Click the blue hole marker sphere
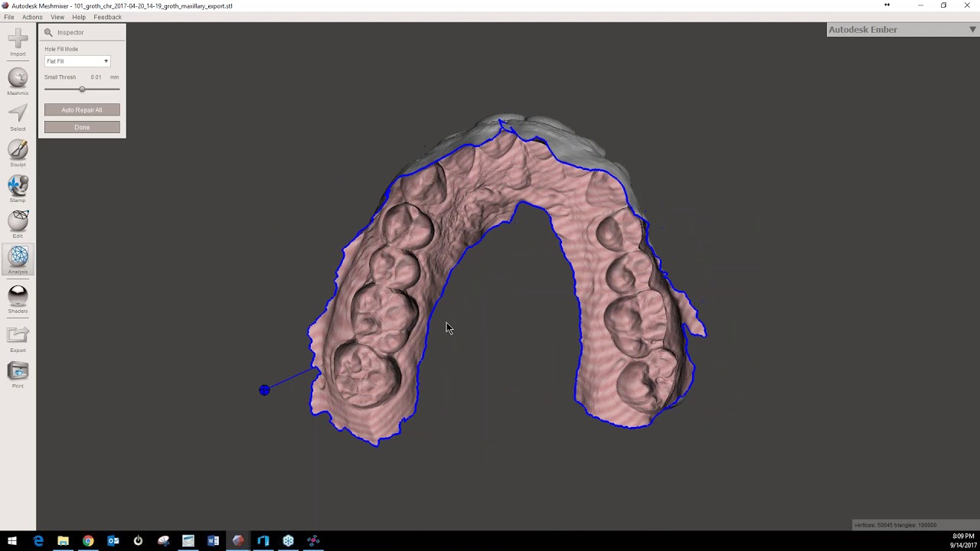980x551 pixels. (x=264, y=390)
